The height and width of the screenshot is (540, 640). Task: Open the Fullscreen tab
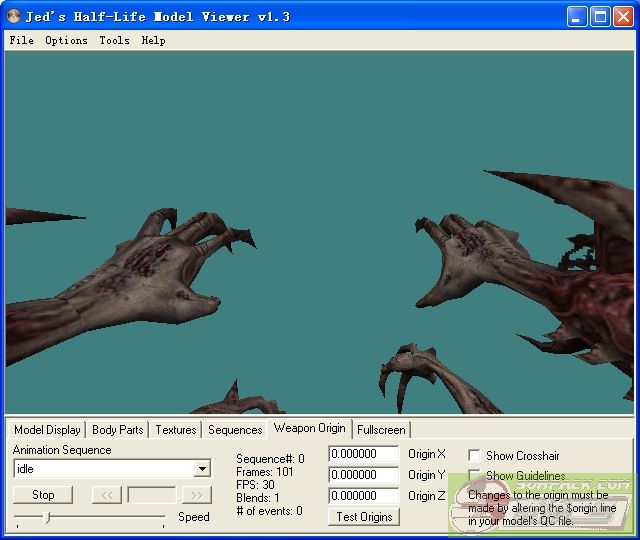(381, 430)
